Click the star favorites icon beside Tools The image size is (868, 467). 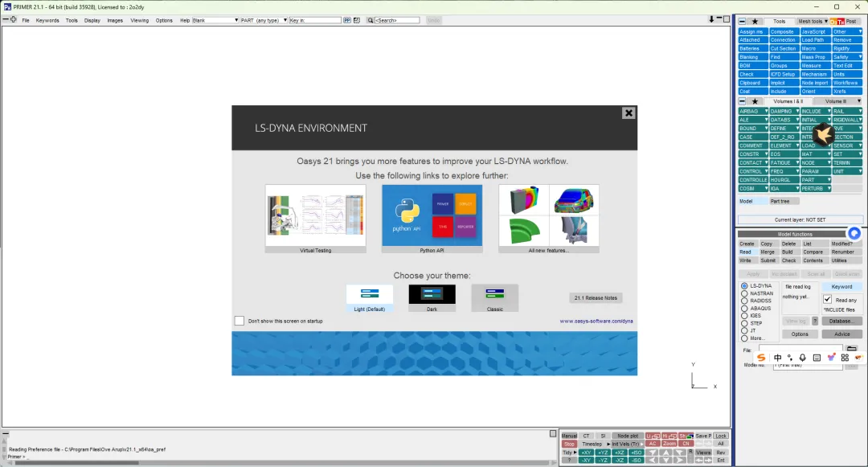(x=755, y=21)
